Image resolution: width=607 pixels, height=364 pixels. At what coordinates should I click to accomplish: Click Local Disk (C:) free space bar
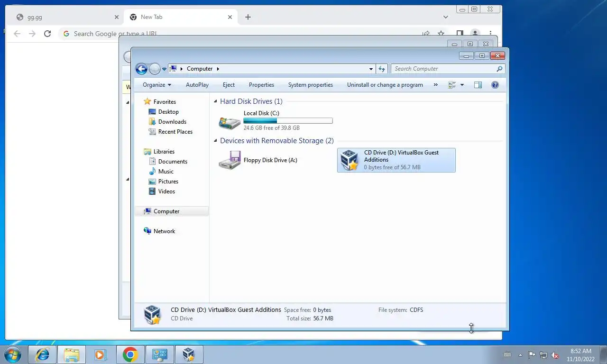288,121
